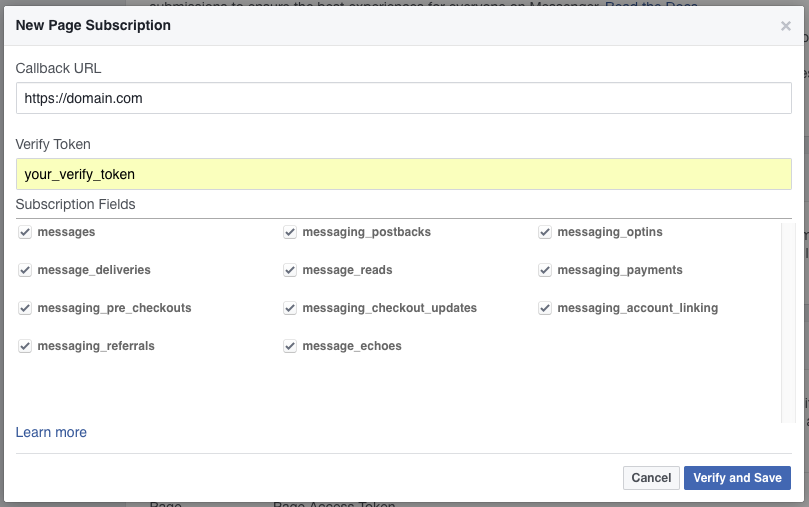This screenshot has width=809, height=507.
Task: Click the Callback URL input field
Action: 403,98
